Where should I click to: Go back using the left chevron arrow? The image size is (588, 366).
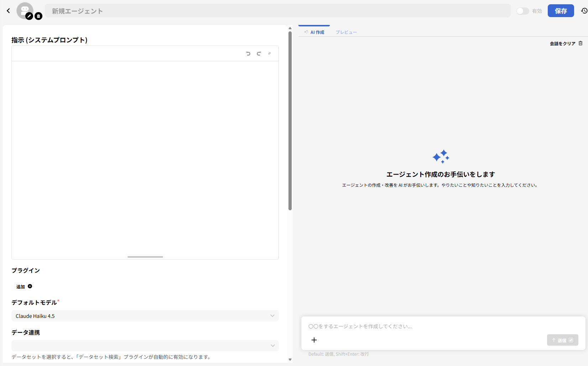click(x=8, y=11)
